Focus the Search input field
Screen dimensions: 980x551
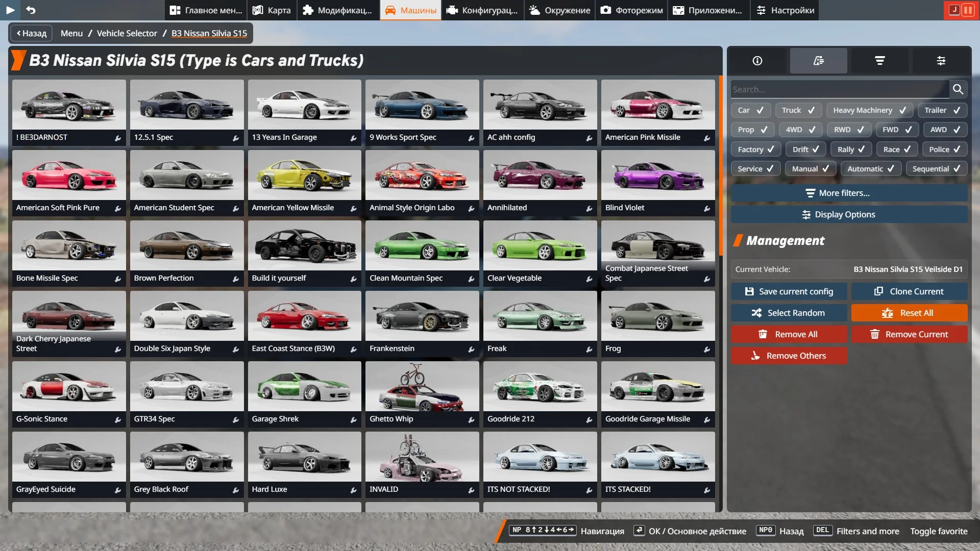(x=840, y=89)
